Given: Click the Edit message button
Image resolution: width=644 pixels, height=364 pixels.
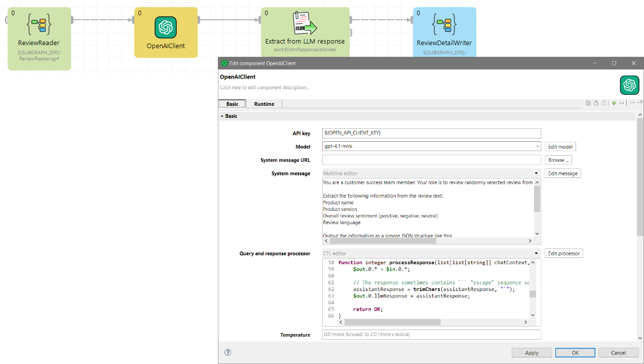Looking at the screenshot, I should coord(563,173).
